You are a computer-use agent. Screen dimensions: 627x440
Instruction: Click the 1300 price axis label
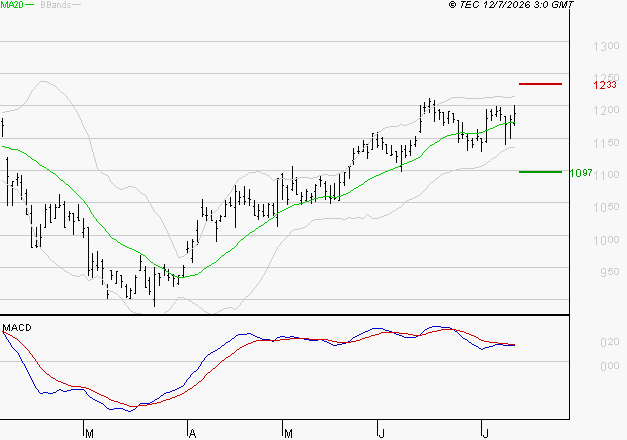coord(606,46)
